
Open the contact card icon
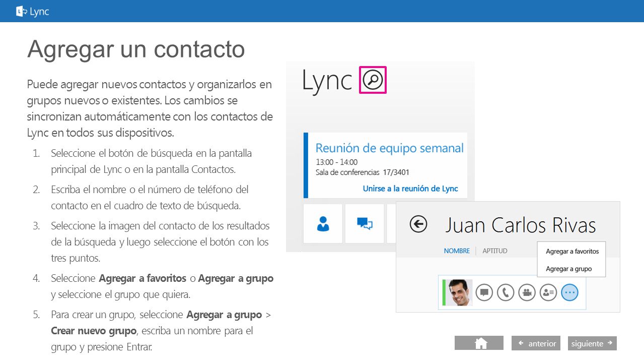(x=548, y=292)
